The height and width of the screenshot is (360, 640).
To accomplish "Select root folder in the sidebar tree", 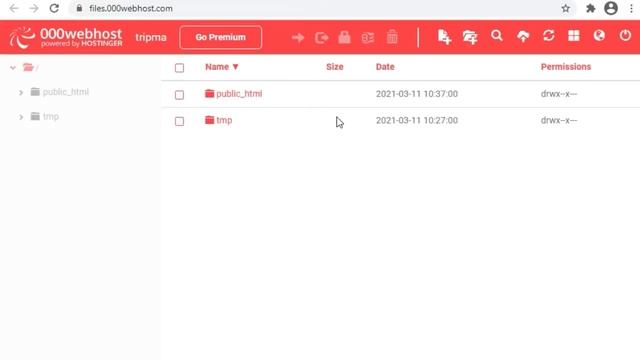I will (x=31, y=67).
